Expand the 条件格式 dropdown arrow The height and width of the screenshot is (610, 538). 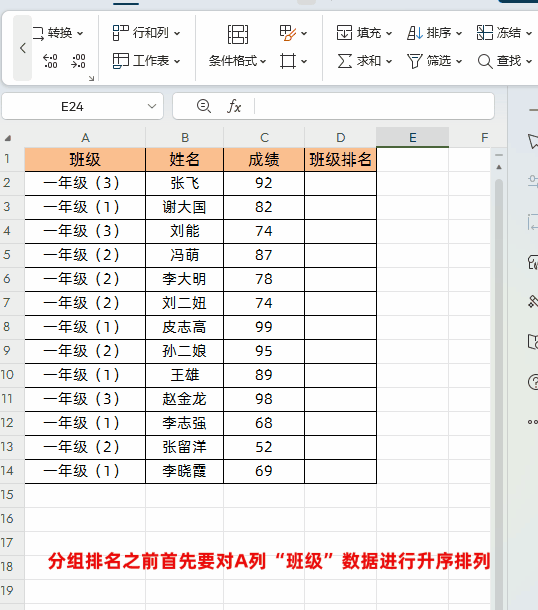(x=263, y=61)
